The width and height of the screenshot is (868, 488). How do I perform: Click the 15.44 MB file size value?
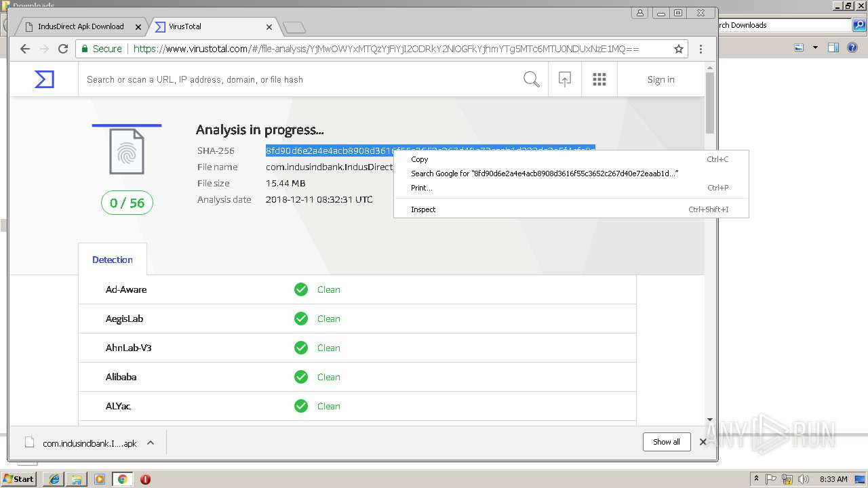pos(285,183)
